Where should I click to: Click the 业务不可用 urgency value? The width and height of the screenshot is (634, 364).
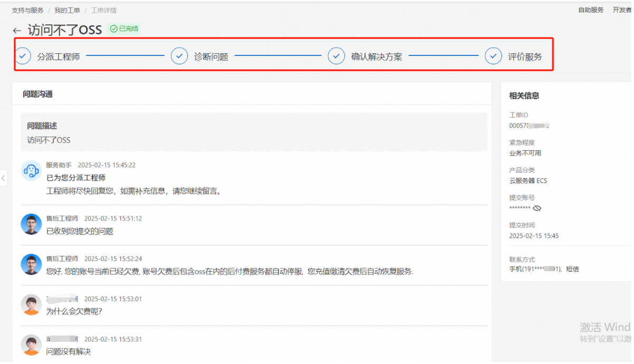tap(525, 154)
